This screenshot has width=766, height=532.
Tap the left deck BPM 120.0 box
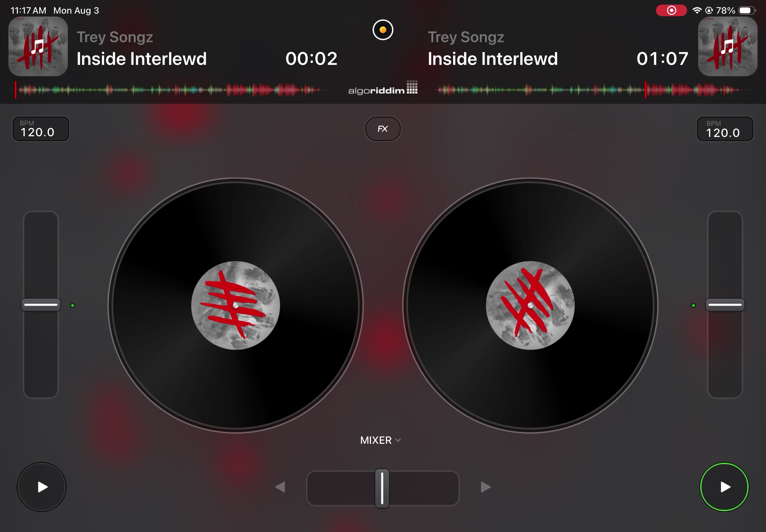(x=41, y=129)
